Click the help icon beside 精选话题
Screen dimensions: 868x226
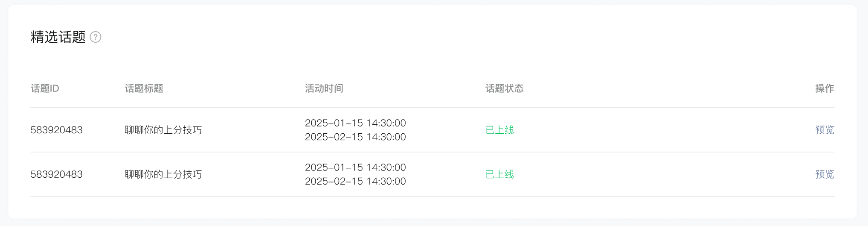pos(96,37)
